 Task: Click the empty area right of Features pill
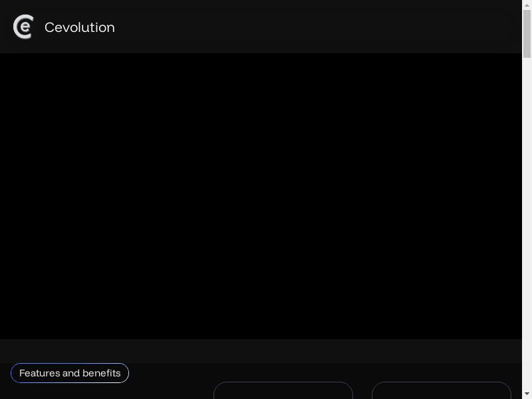tap(170, 373)
